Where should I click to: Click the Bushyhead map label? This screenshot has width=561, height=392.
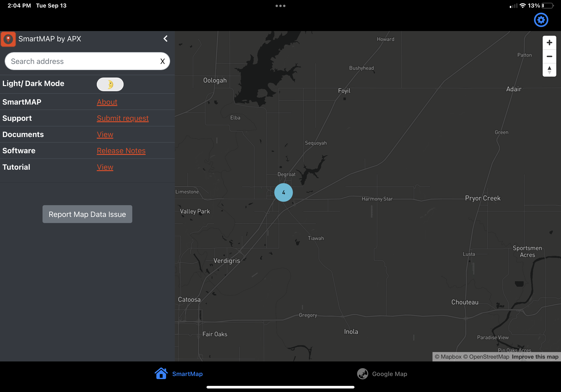click(361, 68)
